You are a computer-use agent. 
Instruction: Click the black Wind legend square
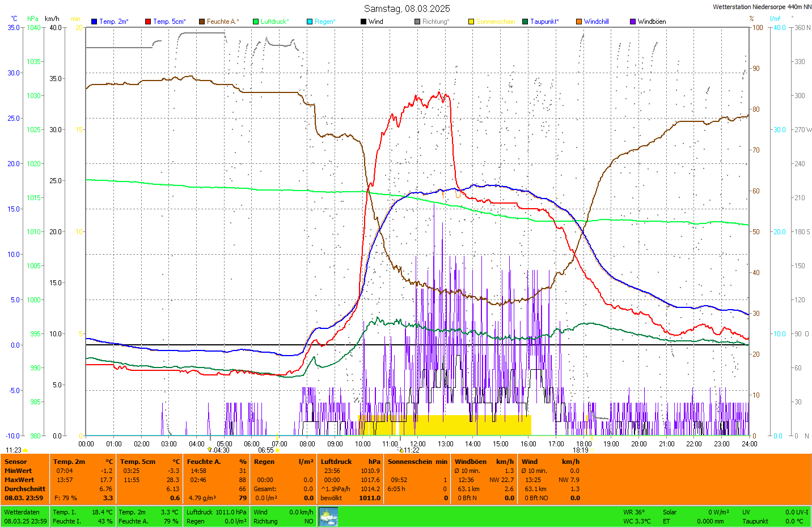coord(363,22)
